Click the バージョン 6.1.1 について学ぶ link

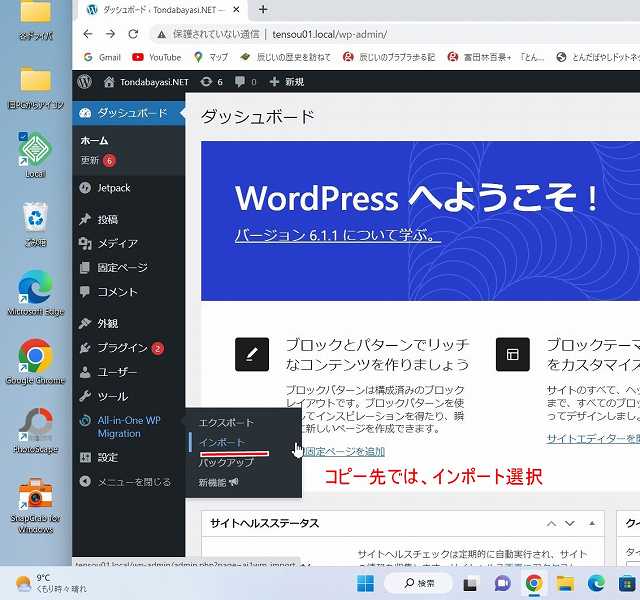coord(337,236)
